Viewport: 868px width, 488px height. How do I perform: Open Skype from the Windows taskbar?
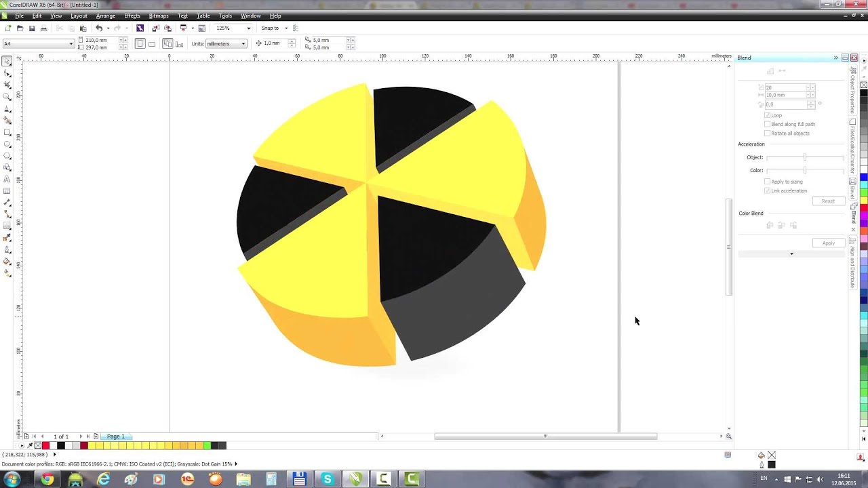point(328,479)
